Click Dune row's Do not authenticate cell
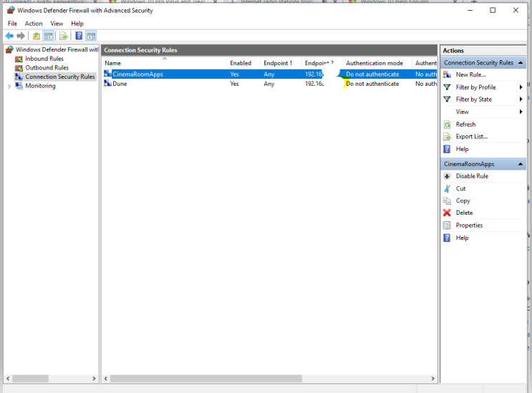 [x=372, y=84]
